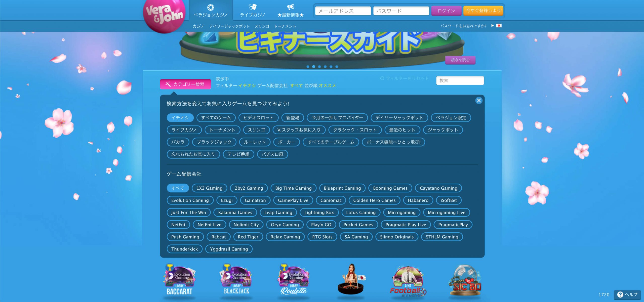
Task: Filter by Thunderkick provider
Action: point(184,249)
